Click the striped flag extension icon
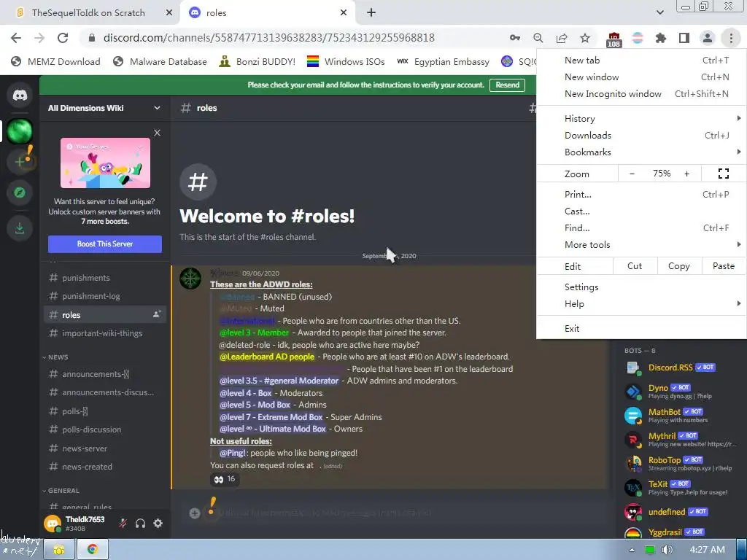Screen dimensions: 747x560 pos(638,38)
